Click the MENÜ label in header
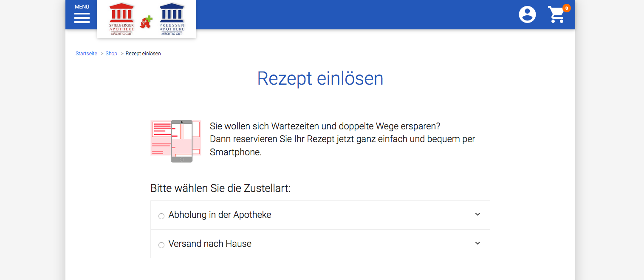 [82, 7]
